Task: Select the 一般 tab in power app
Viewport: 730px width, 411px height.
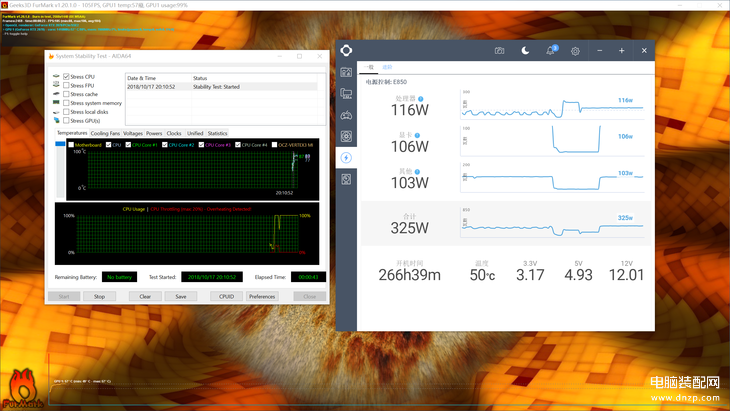Action: [369, 67]
